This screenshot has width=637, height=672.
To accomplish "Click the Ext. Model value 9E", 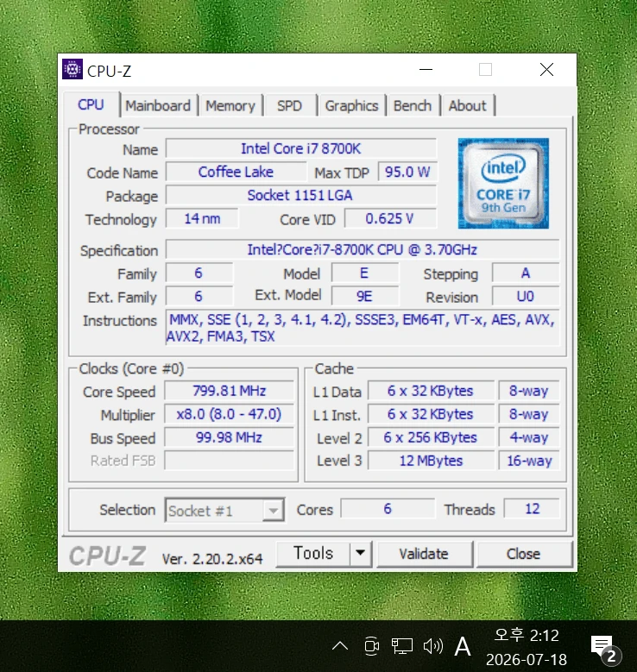I will click(x=364, y=296).
